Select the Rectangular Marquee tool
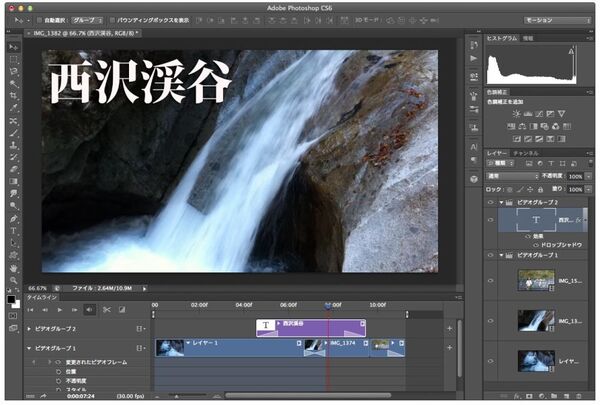The height and width of the screenshot is (405, 600). tap(13, 59)
